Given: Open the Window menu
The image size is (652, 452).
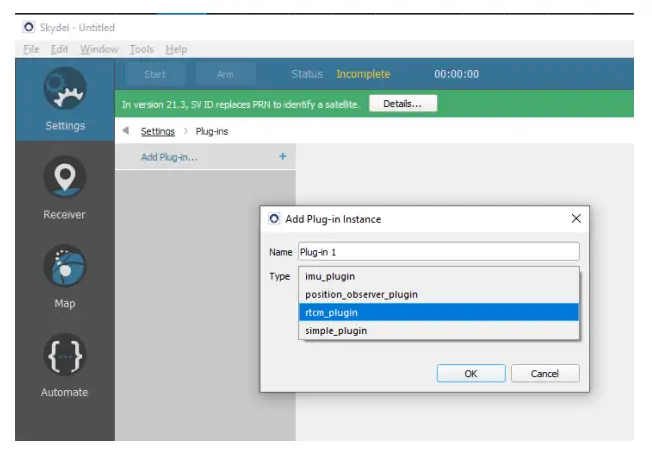Looking at the screenshot, I should coord(99,49).
